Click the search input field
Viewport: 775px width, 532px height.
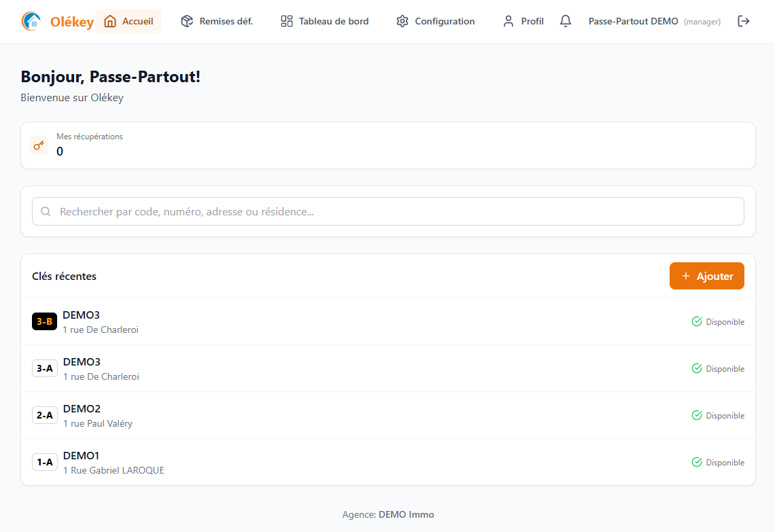click(272, 211)
